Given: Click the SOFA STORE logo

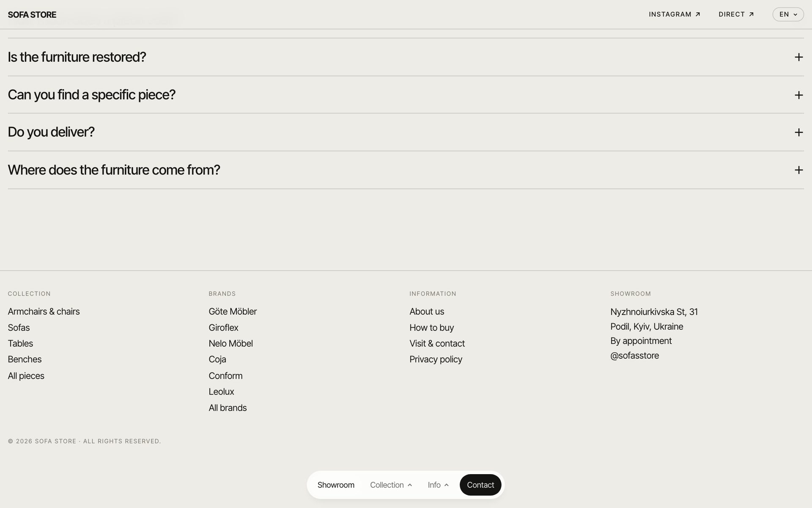Looking at the screenshot, I should coord(32,15).
